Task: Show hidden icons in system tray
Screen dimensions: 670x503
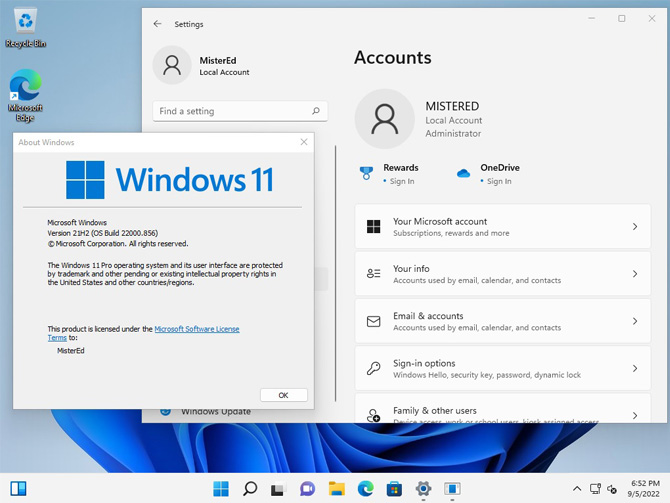Action: 576,489
